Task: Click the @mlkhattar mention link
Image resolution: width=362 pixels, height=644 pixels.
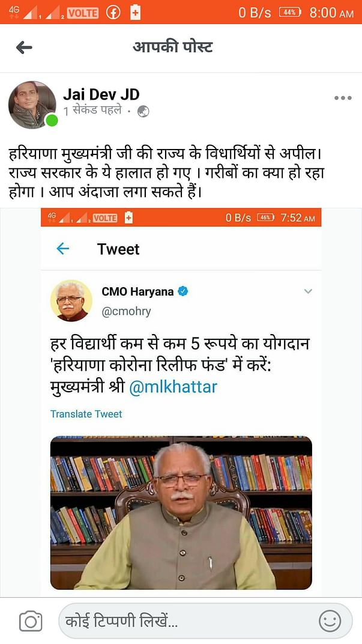Action: (x=173, y=387)
